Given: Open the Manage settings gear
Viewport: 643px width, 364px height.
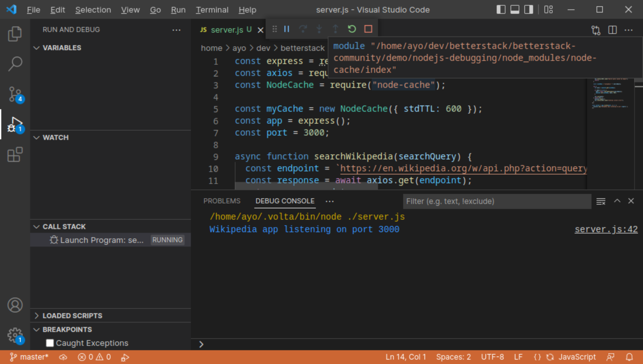Looking at the screenshot, I should pos(15,335).
